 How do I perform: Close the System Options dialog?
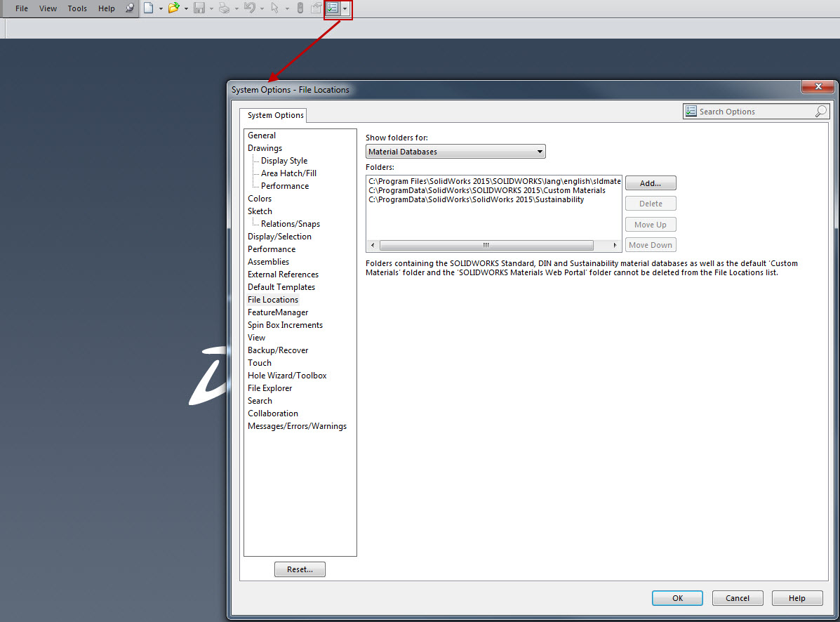coord(818,86)
